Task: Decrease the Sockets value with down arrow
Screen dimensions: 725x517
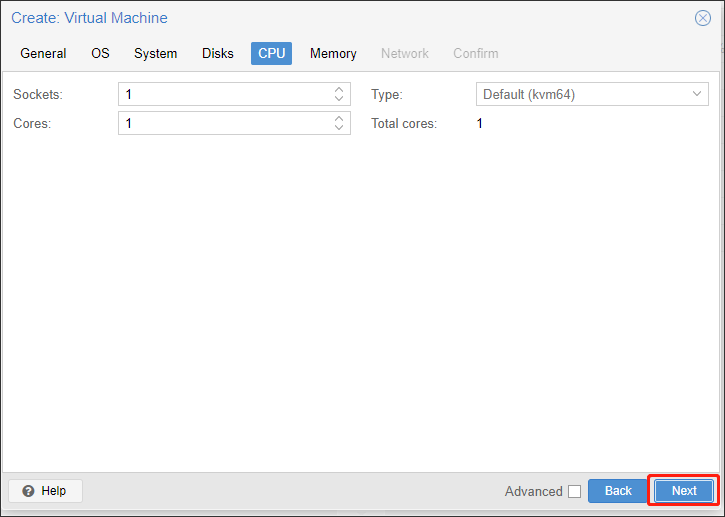Action: tap(339, 99)
